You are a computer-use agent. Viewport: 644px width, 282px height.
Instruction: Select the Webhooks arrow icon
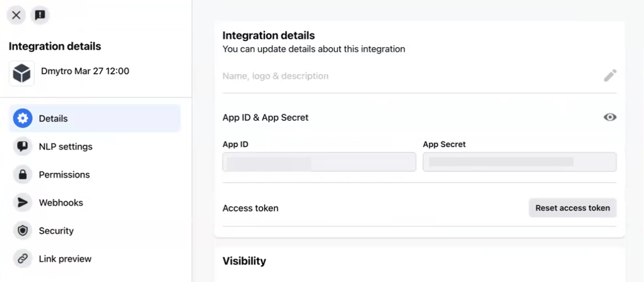coord(22,203)
